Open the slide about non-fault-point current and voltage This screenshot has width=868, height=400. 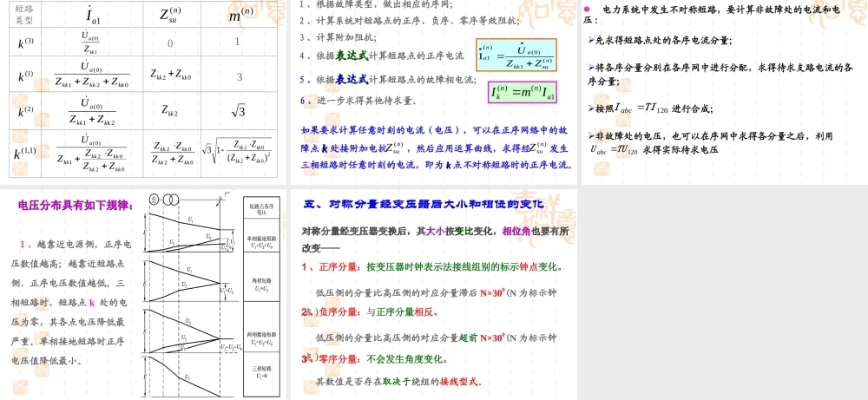724,92
